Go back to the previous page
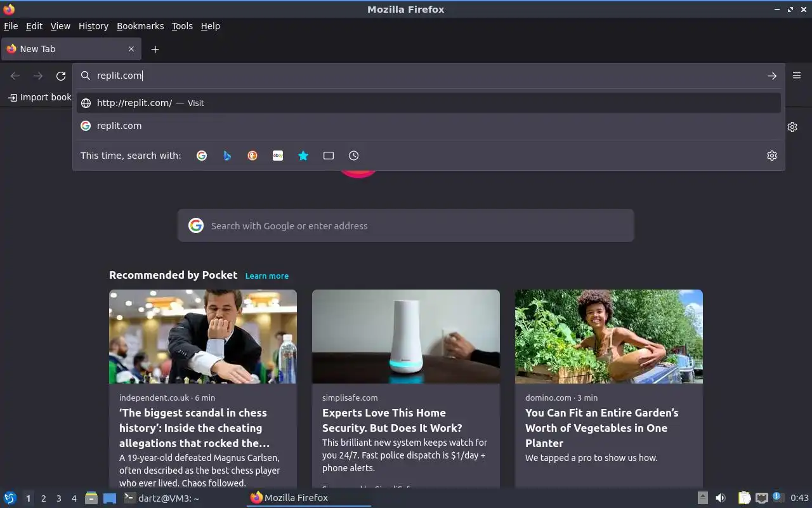 15,76
